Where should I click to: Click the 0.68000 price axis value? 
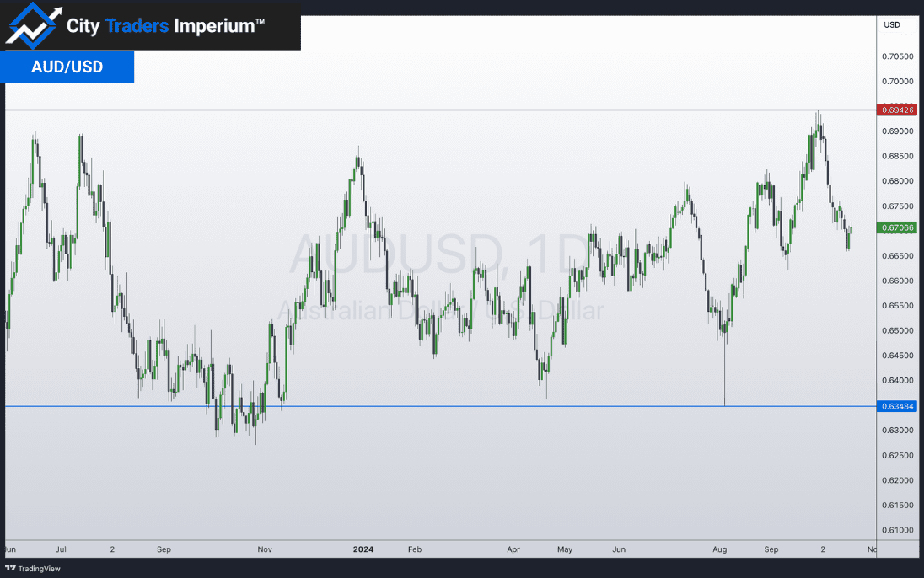pos(898,181)
